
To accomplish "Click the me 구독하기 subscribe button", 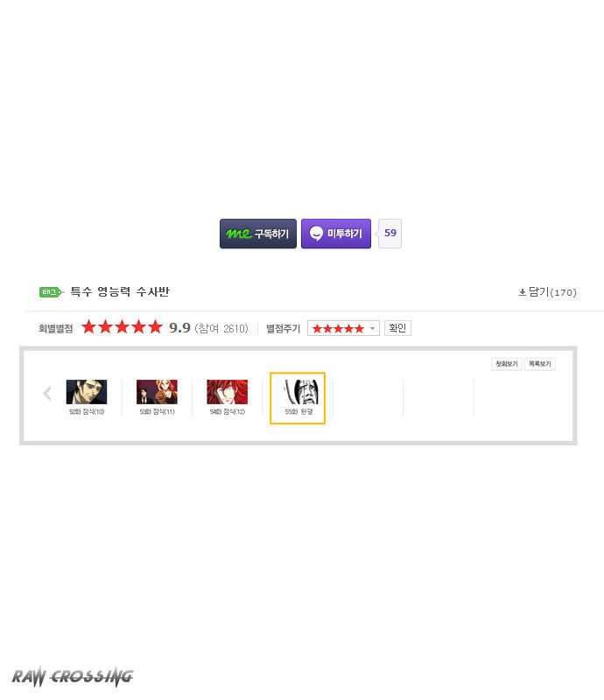I will [x=257, y=234].
